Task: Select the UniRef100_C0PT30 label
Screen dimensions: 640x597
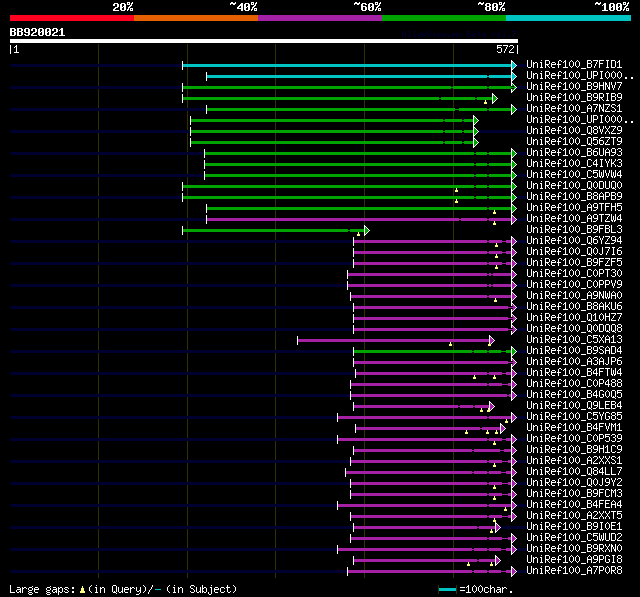Action: (x=574, y=274)
